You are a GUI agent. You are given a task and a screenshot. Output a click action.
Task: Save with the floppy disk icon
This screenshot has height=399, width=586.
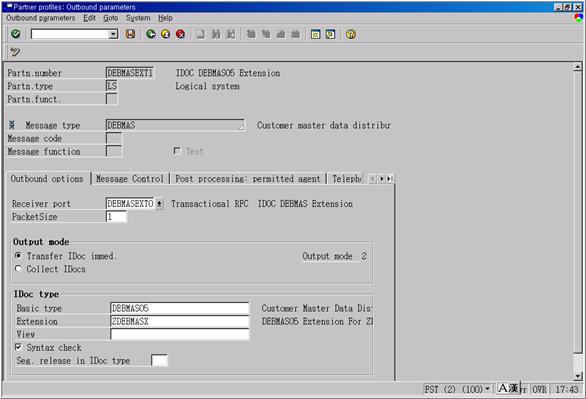pos(130,34)
